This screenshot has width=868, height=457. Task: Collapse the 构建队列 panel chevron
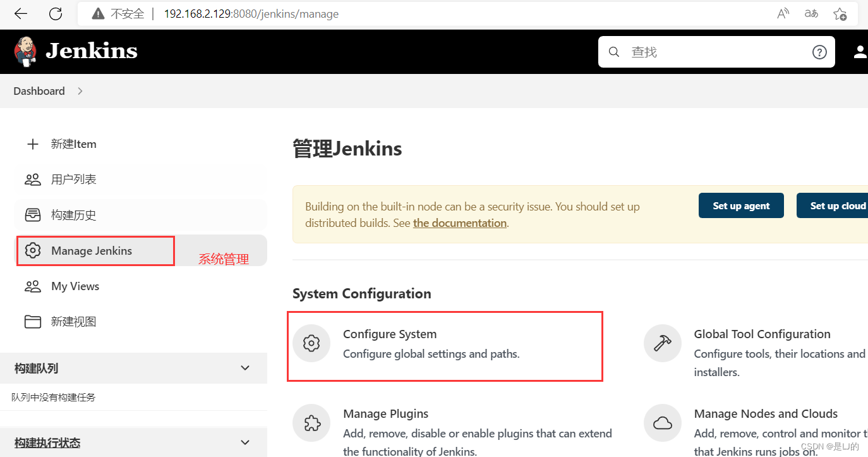[245, 368]
